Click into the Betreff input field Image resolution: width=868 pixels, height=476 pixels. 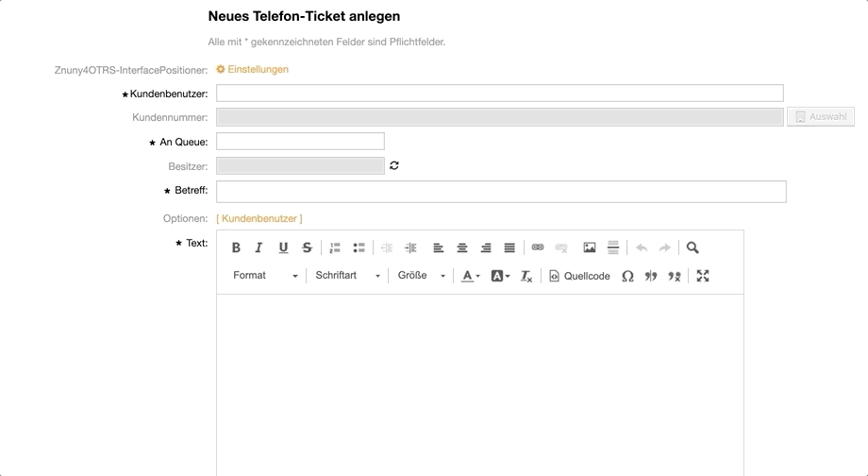(501, 192)
